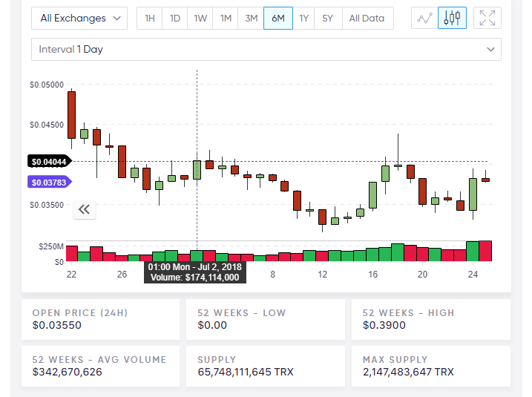Open the All Exchanges dropdown
This screenshot has height=397, width=532.
tap(79, 19)
